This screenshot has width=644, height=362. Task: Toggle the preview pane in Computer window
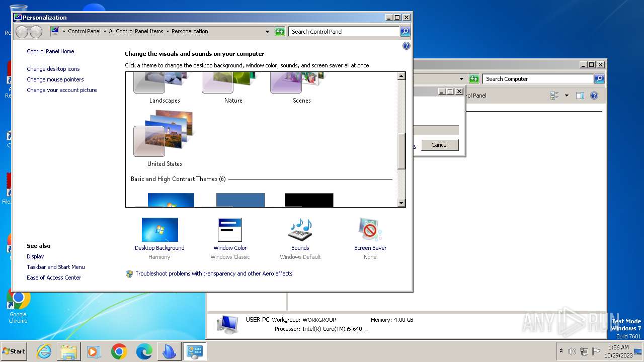(x=580, y=96)
